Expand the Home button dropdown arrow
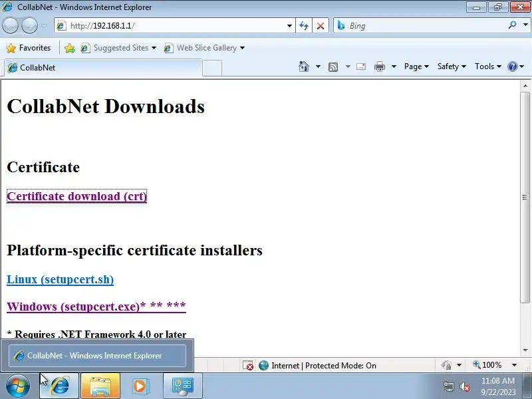Screen dimensions: 532x399 pos(318,66)
